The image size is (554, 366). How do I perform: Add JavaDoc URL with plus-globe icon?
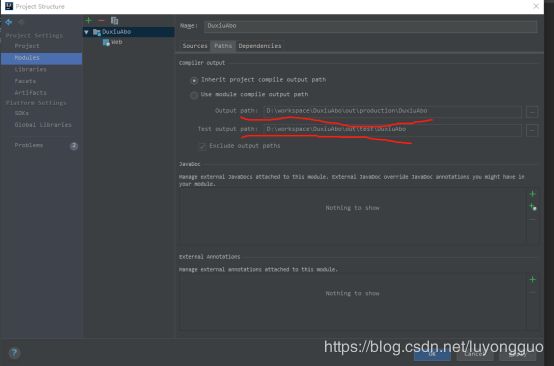point(533,207)
